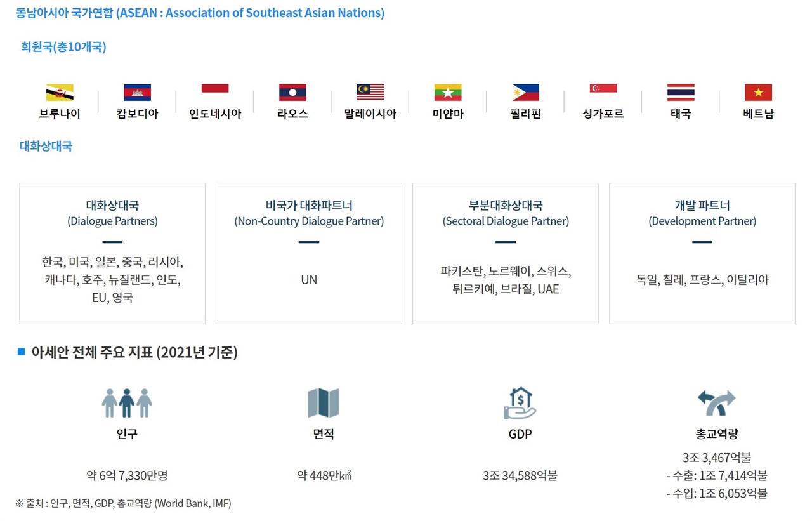Click the total trade arrows icon
Image resolution: width=812 pixels, height=521 pixels.
pos(716,403)
